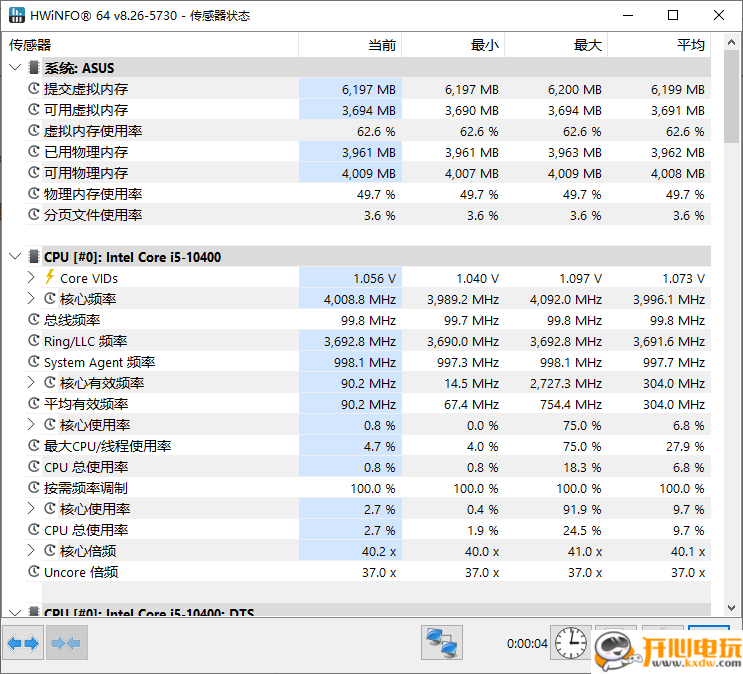The image size is (743, 674).
Task: Select the 已用物理内存 row label
Action: [86, 152]
